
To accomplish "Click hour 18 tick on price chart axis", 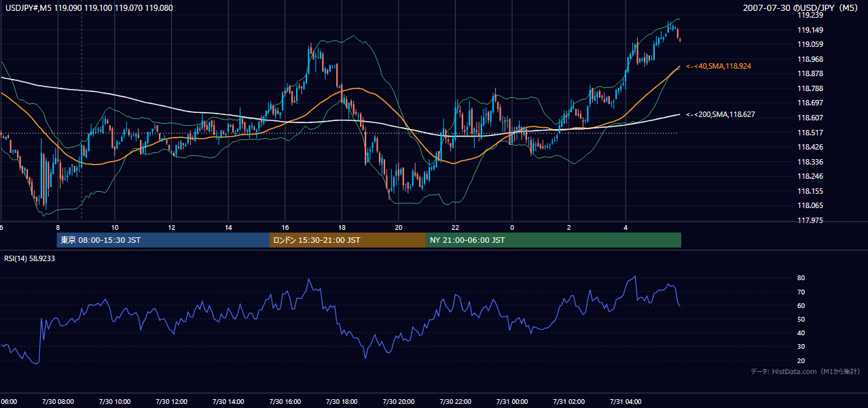I will 342,227.
